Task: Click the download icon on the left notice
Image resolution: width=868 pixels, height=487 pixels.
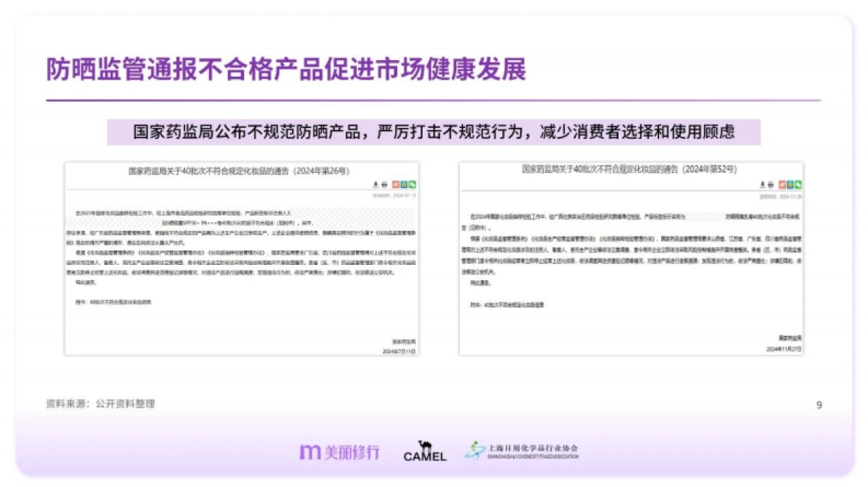Action: click(x=375, y=184)
